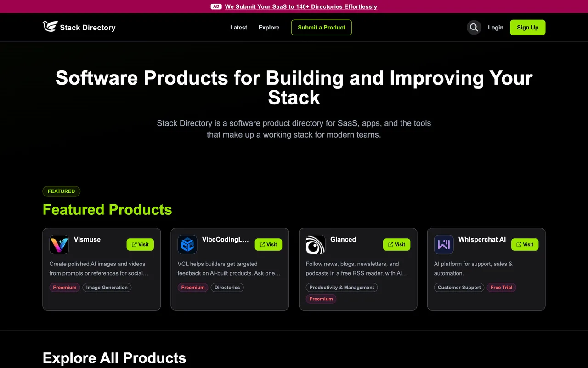Click the Glanced eye logo
Screen dimensions: 588x368
(316, 245)
